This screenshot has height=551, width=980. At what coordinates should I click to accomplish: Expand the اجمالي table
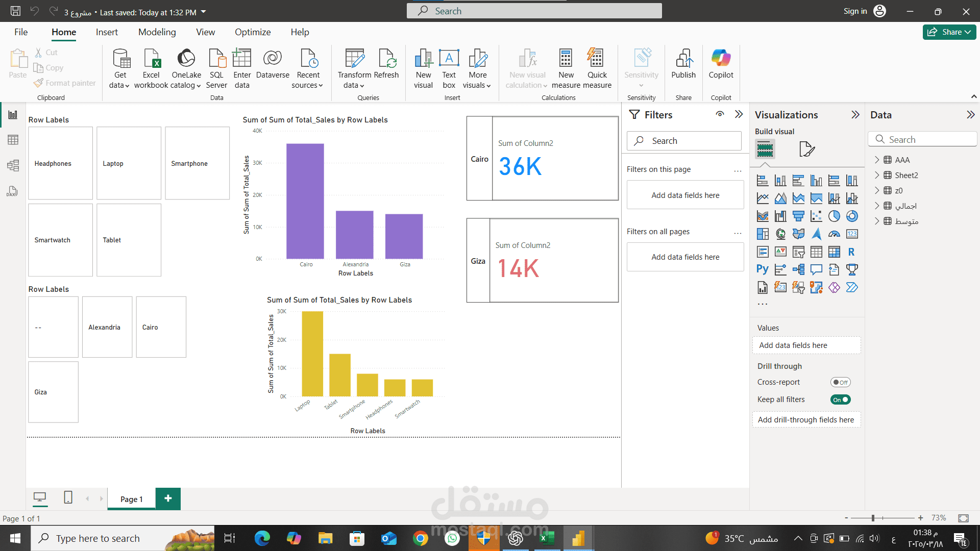877,206
